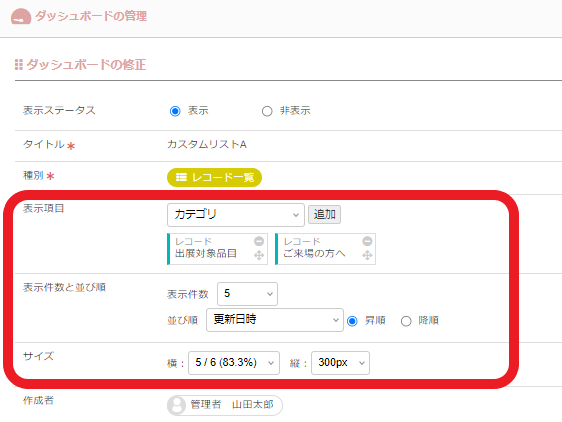
Task: Click move handle of ご来場の方へ item
Action: click(367, 255)
